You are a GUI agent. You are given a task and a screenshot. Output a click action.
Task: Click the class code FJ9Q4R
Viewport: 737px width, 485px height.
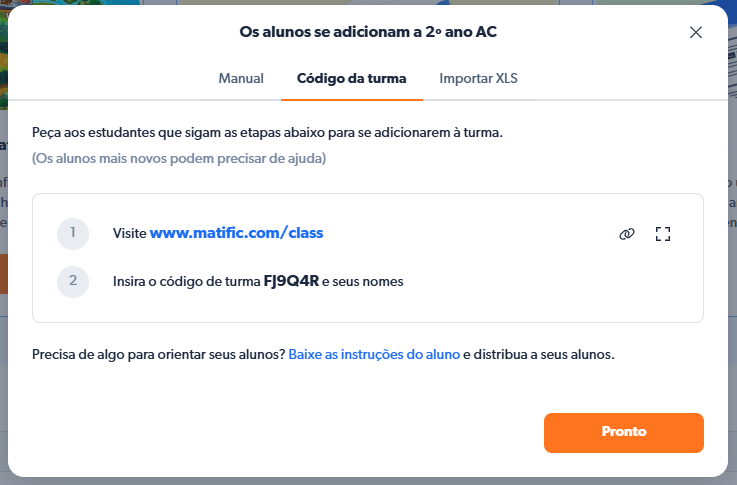point(291,282)
